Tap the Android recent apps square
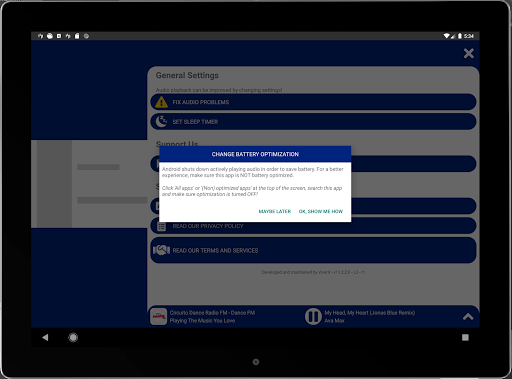The width and height of the screenshot is (512, 379). point(465,338)
